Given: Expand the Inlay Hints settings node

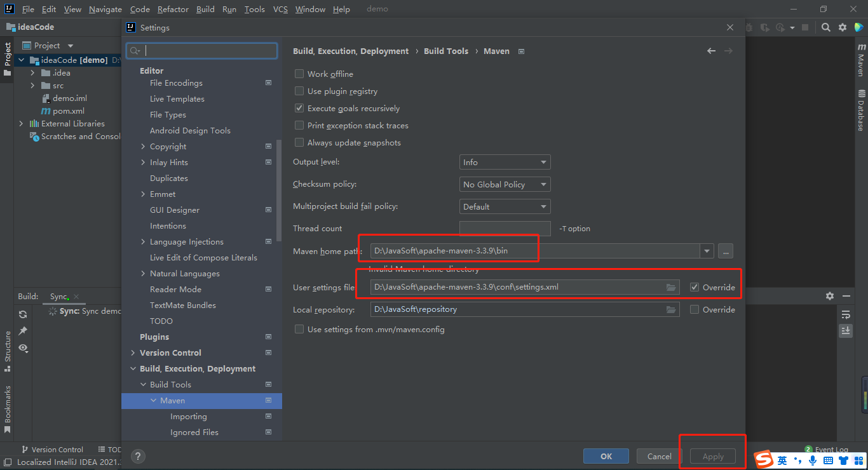Looking at the screenshot, I should [x=143, y=162].
